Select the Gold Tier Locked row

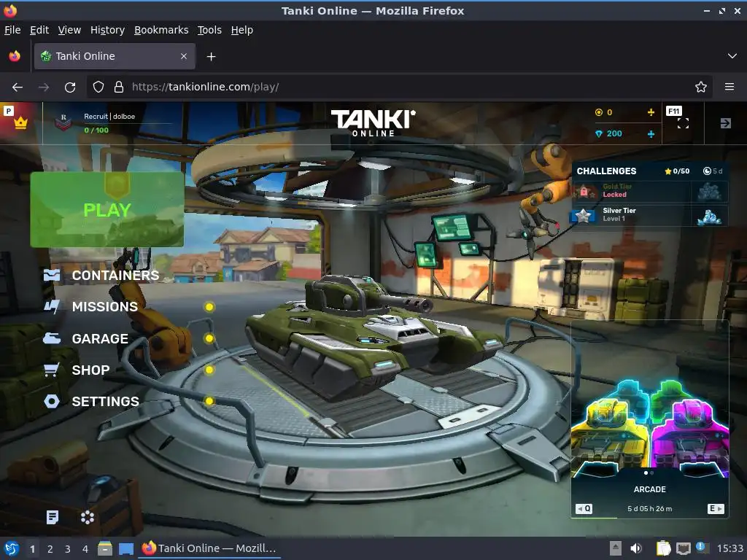pyautogui.click(x=650, y=192)
